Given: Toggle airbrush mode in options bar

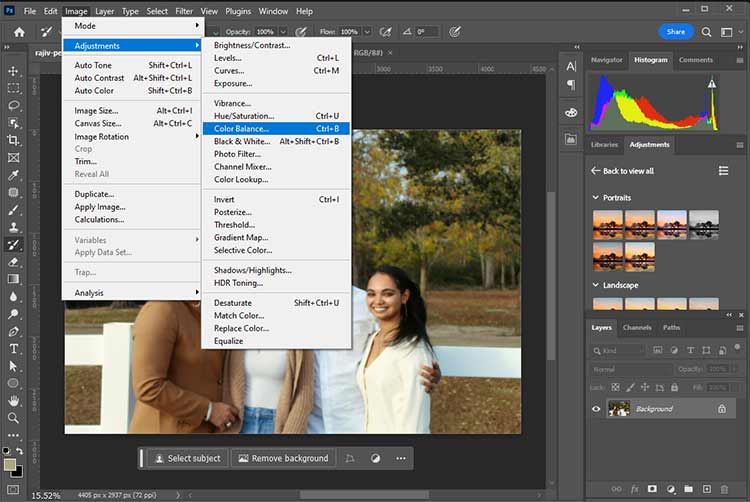Looking at the screenshot, I should click(385, 32).
